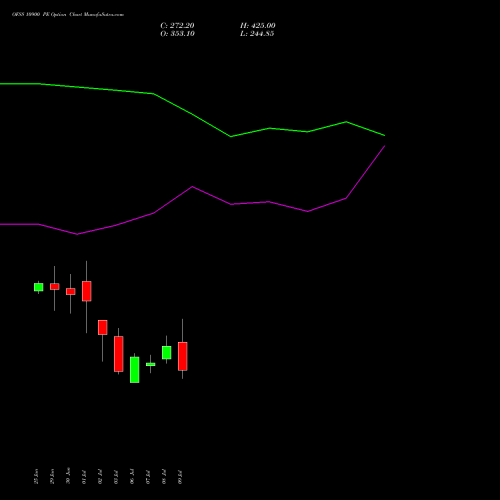500x500 pixels.
Task: Click the high price value H: 425.00
Action: pos(258,26)
